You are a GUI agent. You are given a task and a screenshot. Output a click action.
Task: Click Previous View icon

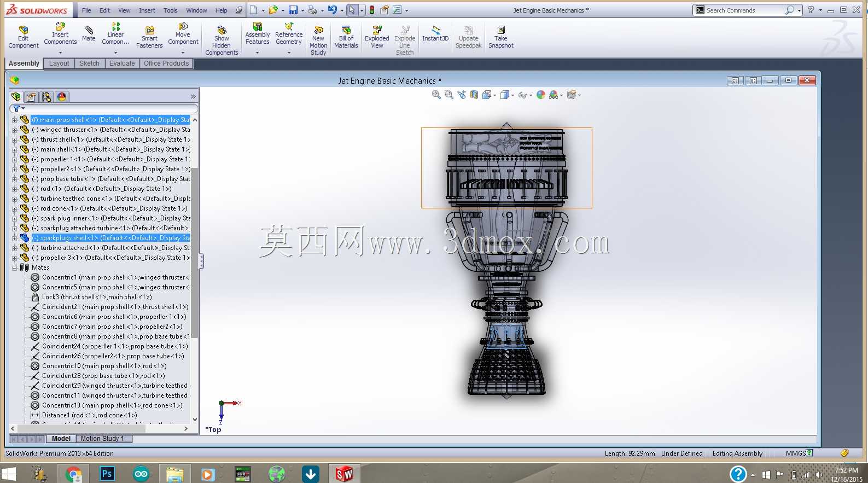pyautogui.click(x=462, y=95)
